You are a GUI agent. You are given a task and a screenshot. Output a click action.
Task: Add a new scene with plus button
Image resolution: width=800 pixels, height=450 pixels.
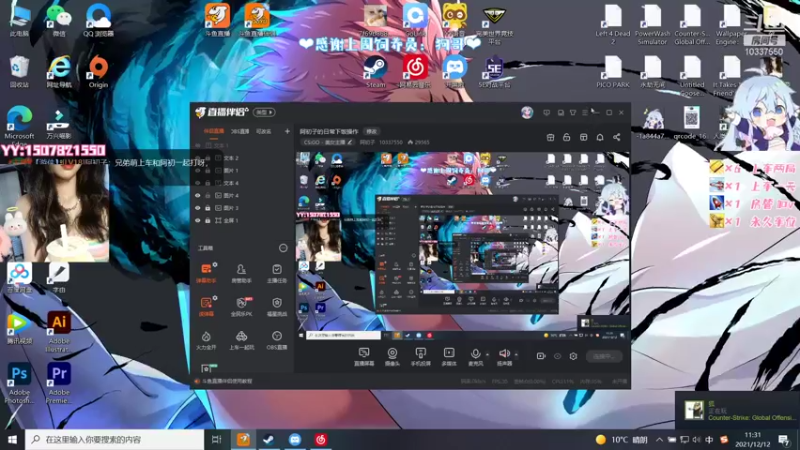coord(287,131)
